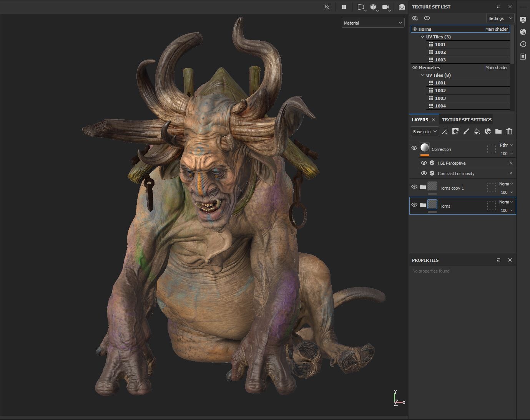
Task: Open the Base color channel dropdown
Action: click(425, 132)
